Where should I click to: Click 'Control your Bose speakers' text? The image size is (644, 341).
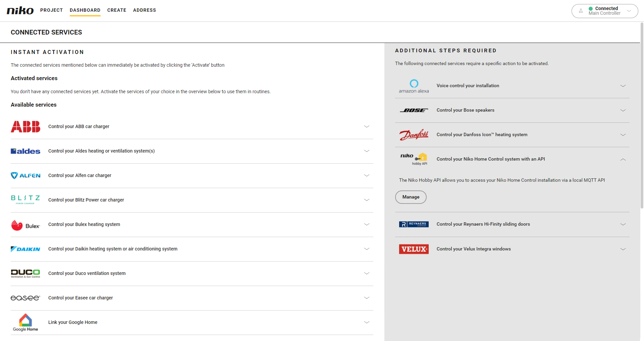click(x=466, y=110)
